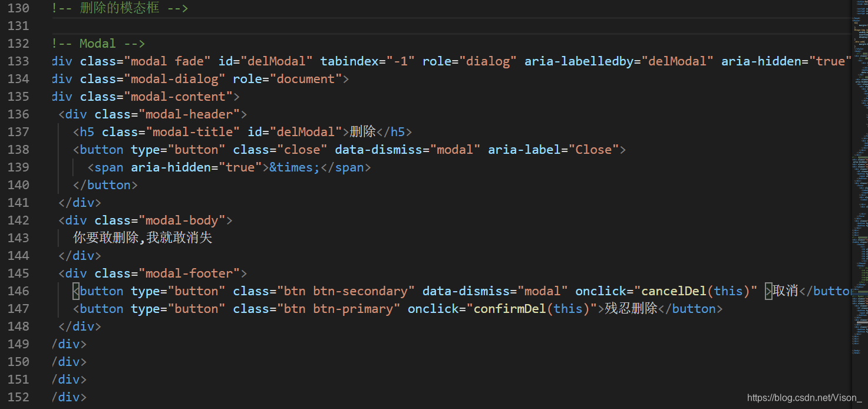Click the "btn btn-primary" class value
The height and width of the screenshot is (409, 868).
339,309
